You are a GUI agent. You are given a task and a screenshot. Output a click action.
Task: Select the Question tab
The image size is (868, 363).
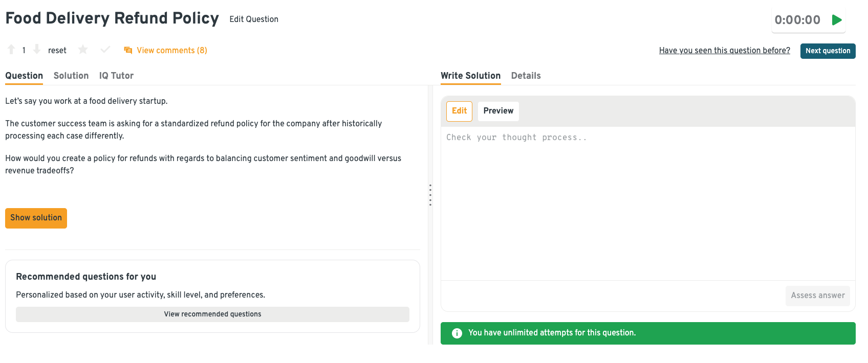tap(24, 76)
